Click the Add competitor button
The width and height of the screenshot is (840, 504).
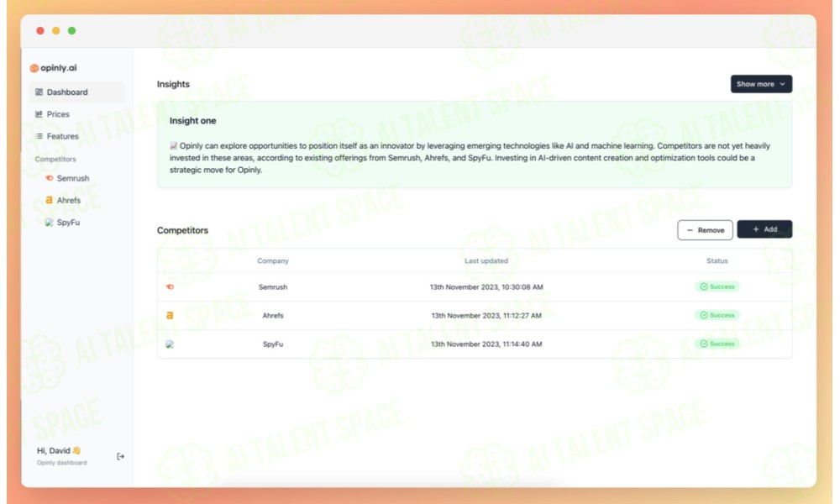click(x=764, y=229)
